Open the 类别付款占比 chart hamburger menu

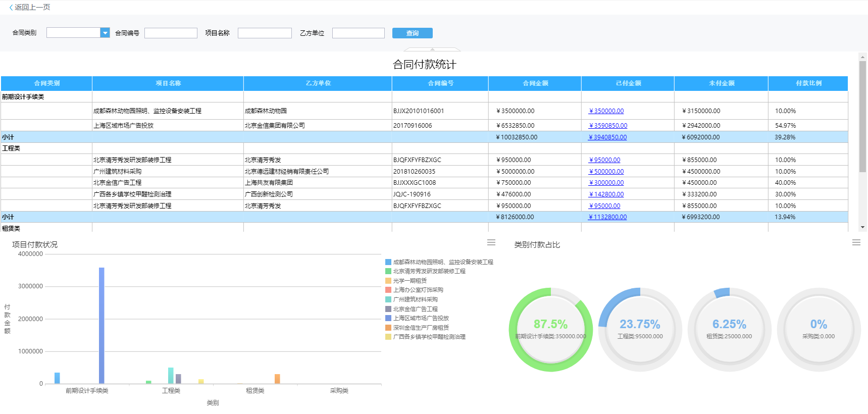(x=856, y=243)
